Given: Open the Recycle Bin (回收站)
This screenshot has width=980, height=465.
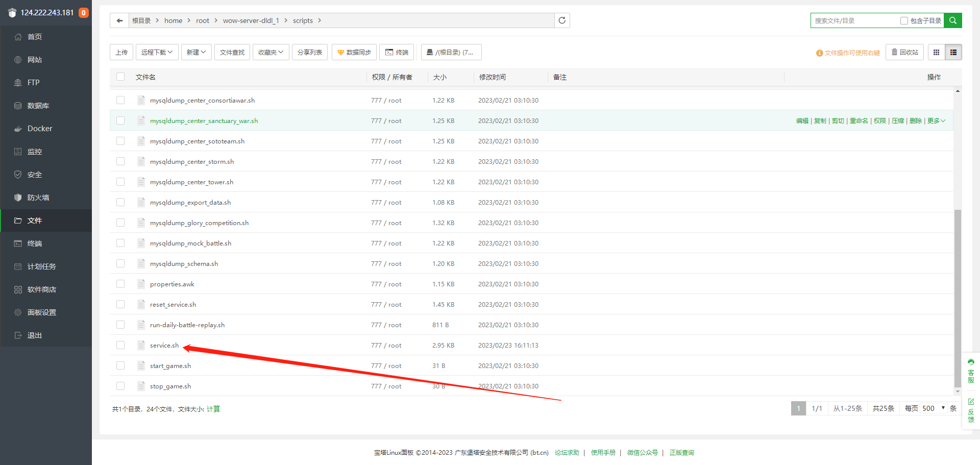Looking at the screenshot, I should point(904,52).
